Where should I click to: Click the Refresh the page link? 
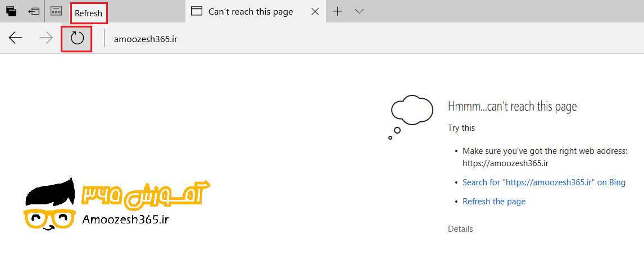tap(494, 202)
